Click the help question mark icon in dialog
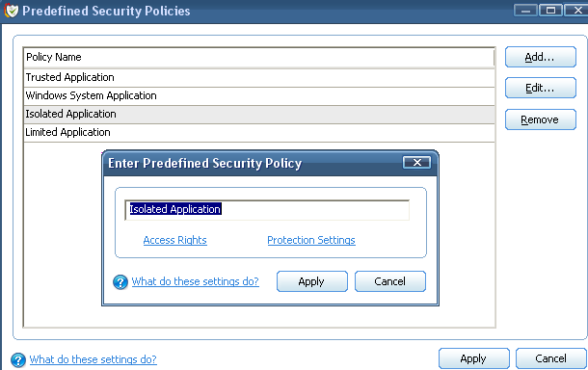This screenshot has height=370, width=588. [120, 282]
